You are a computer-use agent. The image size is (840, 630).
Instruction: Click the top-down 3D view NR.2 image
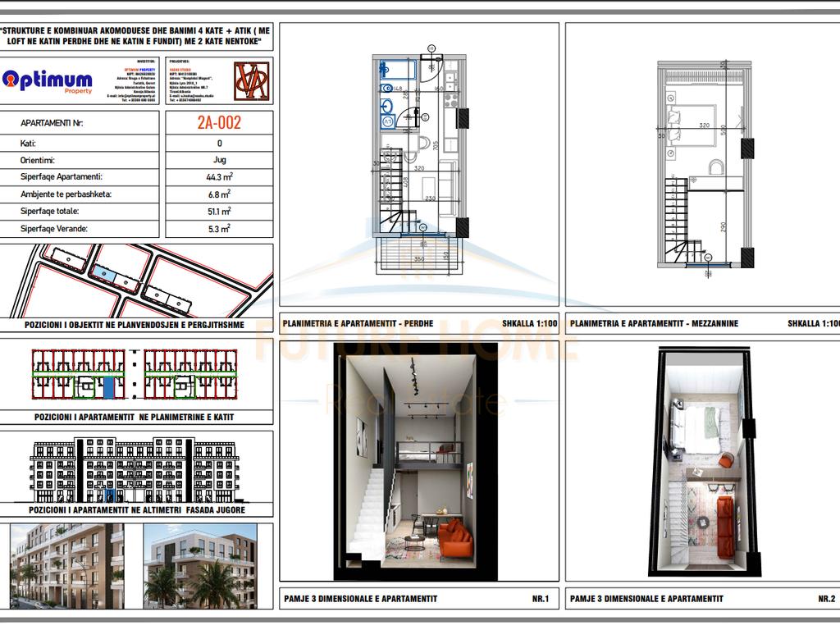(x=702, y=461)
